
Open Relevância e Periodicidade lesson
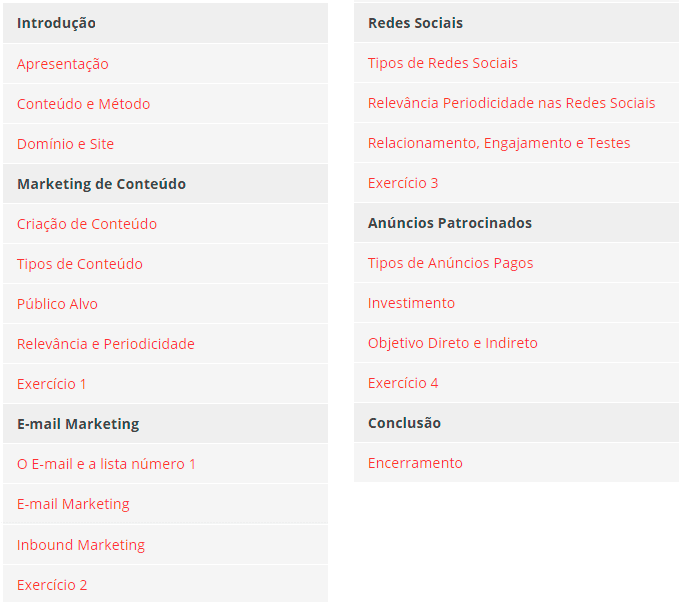click(x=106, y=344)
